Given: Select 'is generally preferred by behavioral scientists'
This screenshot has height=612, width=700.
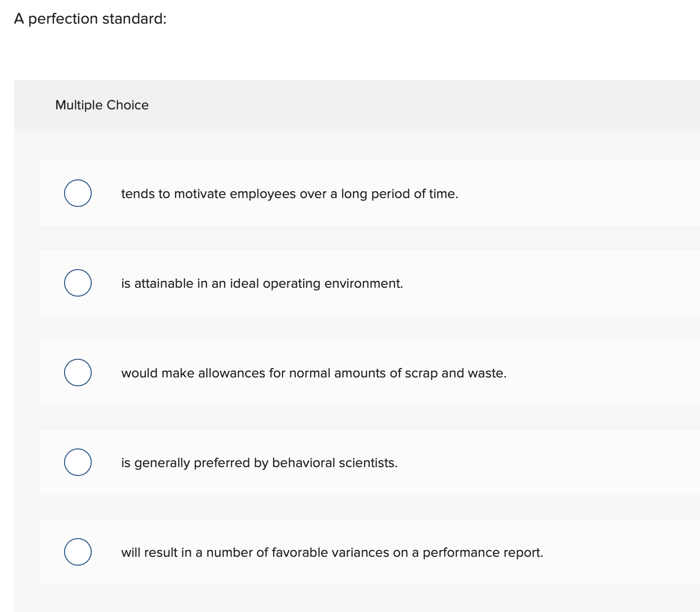Looking at the screenshot, I should [x=260, y=463].
